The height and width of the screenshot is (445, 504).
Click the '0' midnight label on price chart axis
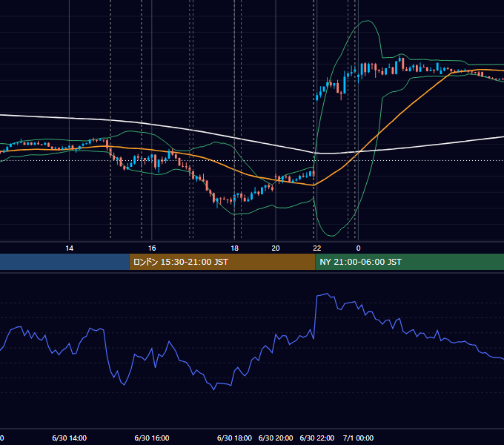point(359,248)
